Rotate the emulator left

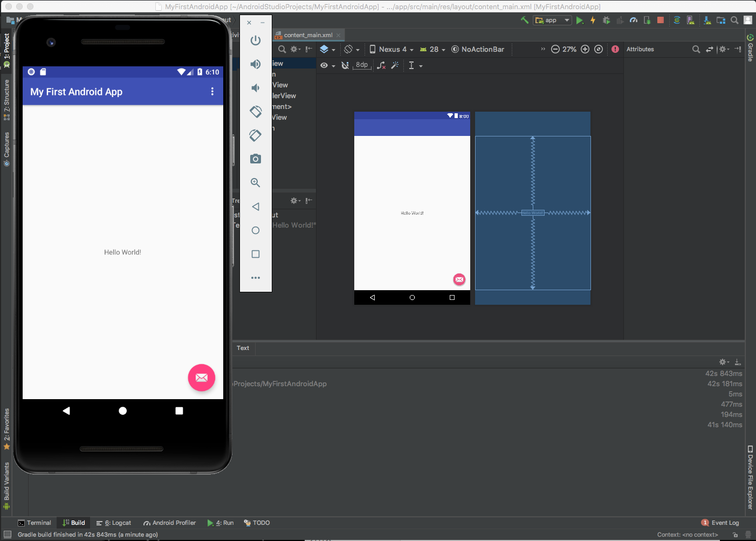[256, 112]
